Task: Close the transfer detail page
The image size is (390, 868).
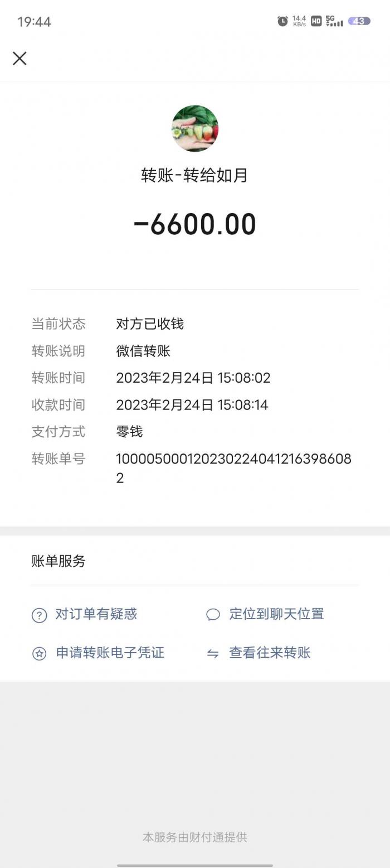Action: [19, 58]
